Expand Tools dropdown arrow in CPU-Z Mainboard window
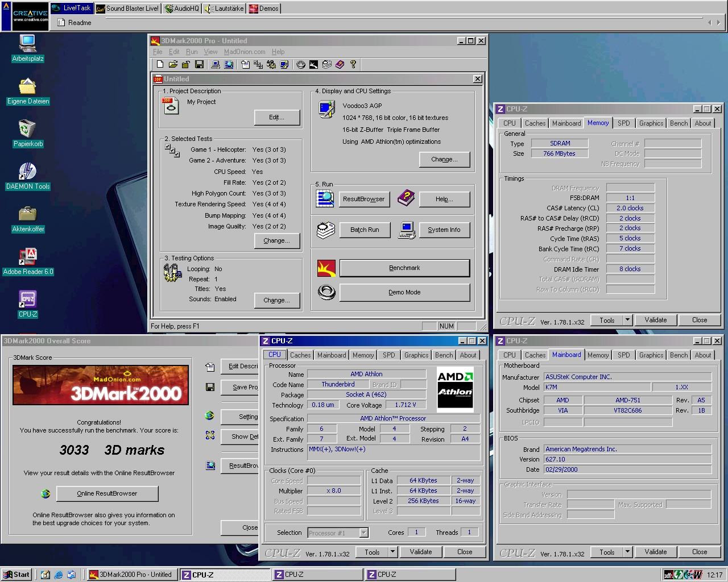Image resolution: width=728 pixels, height=582 pixels. click(x=627, y=552)
